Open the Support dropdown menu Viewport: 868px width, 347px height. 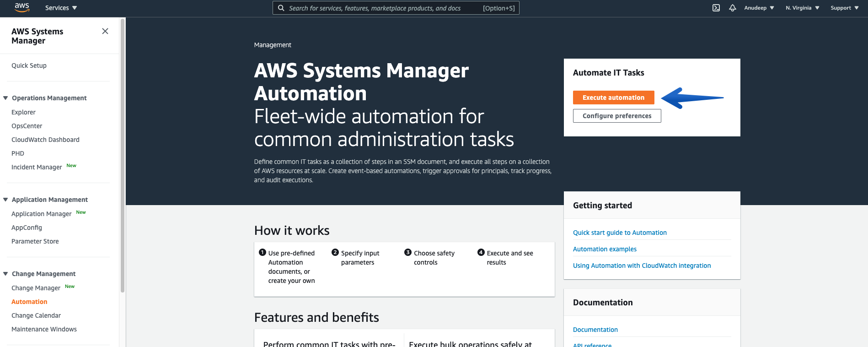tap(845, 8)
